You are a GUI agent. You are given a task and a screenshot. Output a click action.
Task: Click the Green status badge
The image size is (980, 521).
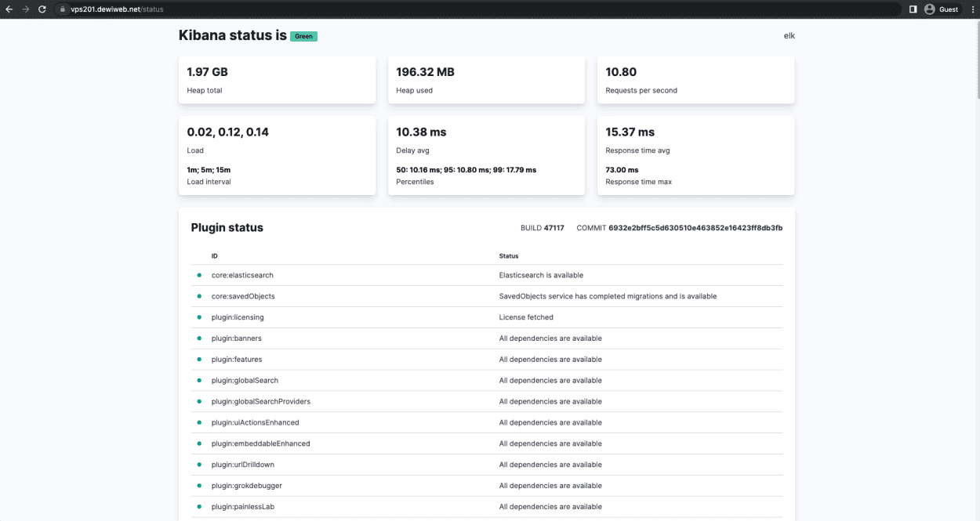pyautogui.click(x=303, y=36)
